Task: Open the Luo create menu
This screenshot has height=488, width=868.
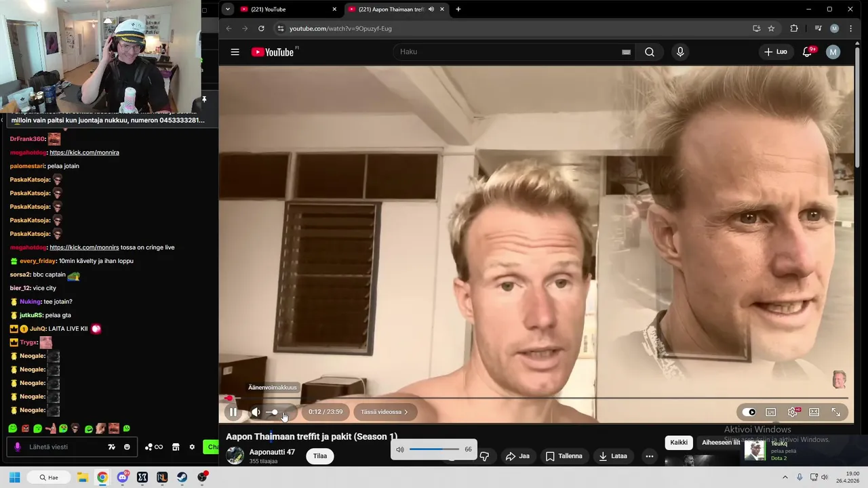Action: (x=776, y=52)
